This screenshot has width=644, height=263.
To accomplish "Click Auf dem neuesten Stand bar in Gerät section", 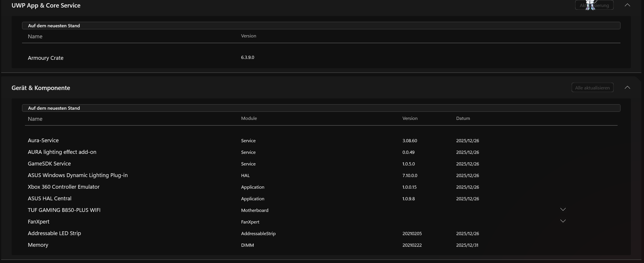I will pyautogui.click(x=321, y=108).
